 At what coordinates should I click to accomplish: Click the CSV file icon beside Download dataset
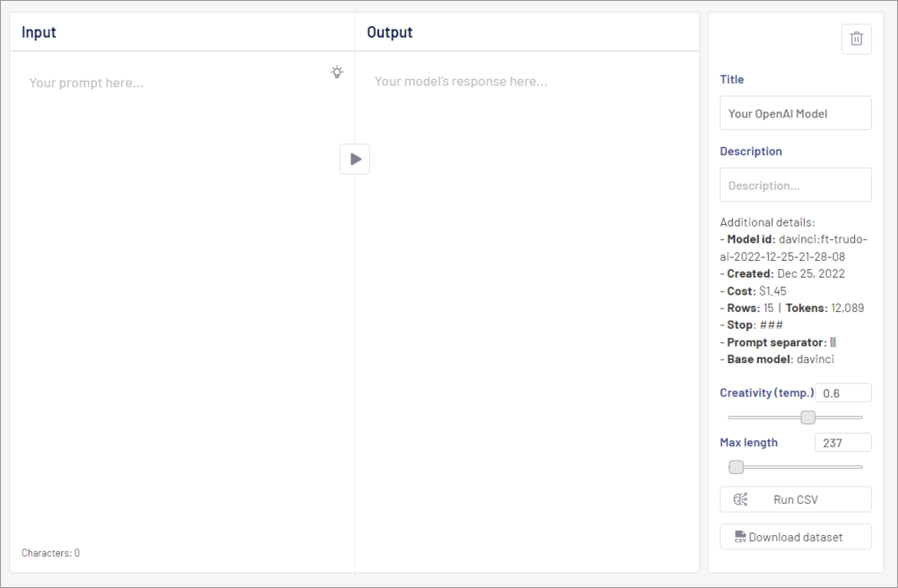tap(740, 537)
